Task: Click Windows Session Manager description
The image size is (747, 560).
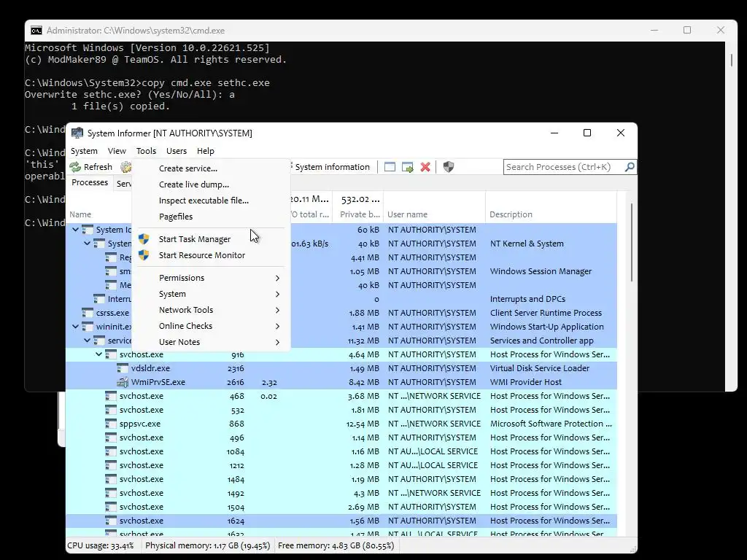Action: (541, 271)
